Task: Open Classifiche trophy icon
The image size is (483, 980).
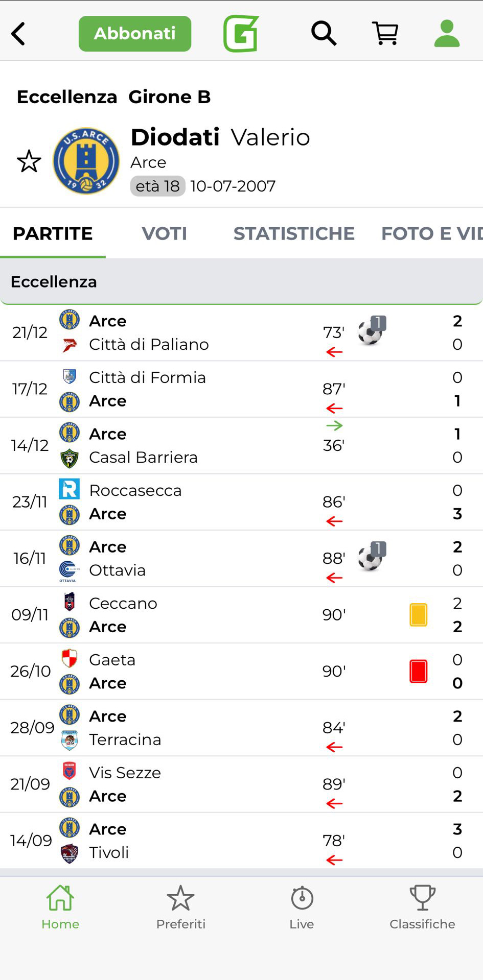Action: [x=422, y=907]
